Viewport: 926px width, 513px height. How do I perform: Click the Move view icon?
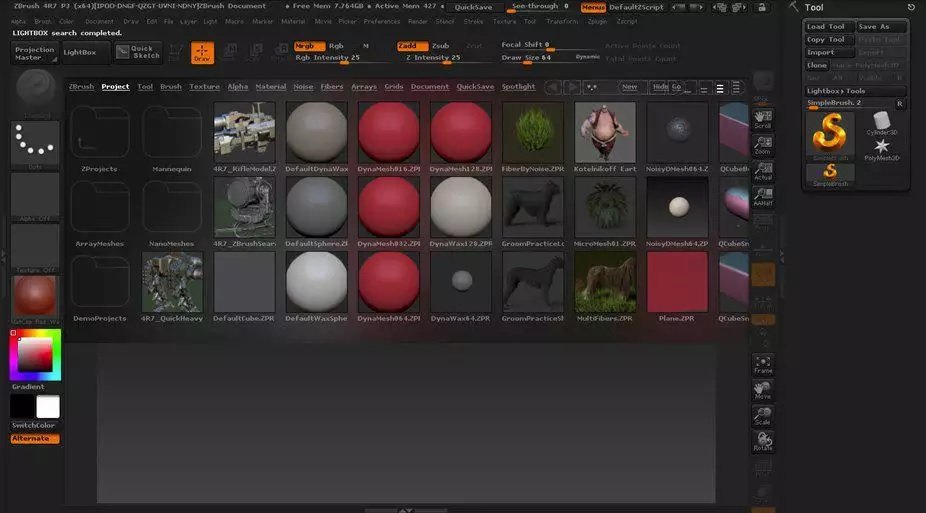762,390
